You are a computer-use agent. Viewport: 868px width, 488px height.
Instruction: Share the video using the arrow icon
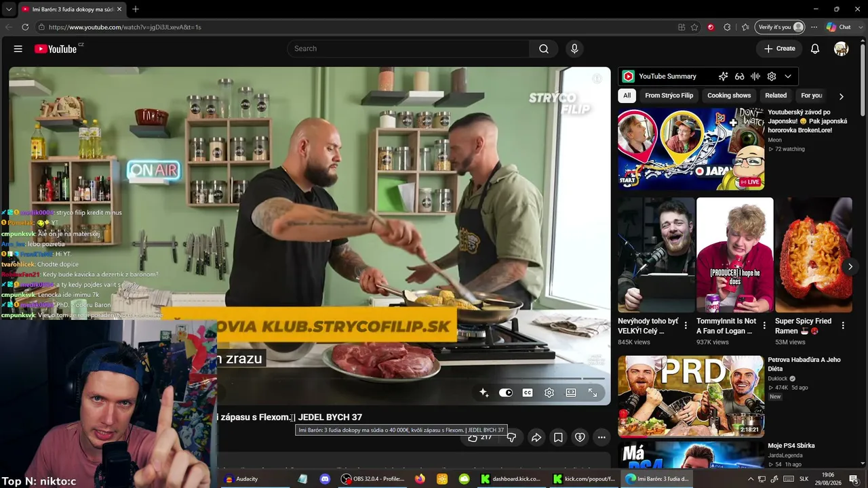point(536,437)
